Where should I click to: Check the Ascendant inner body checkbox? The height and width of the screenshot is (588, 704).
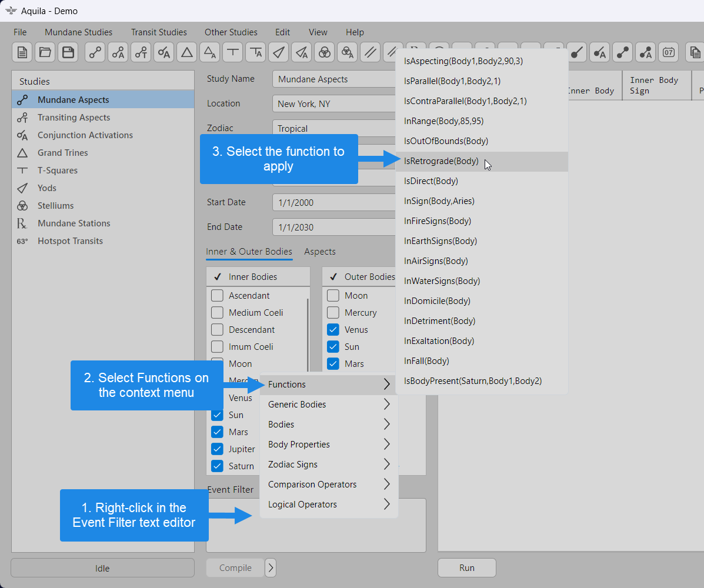click(217, 296)
